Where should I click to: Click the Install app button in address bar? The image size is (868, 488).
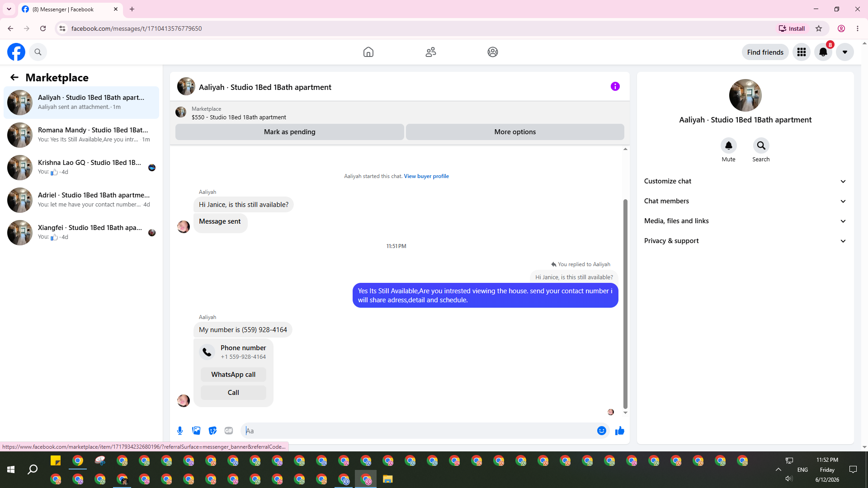tap(792, 28)
